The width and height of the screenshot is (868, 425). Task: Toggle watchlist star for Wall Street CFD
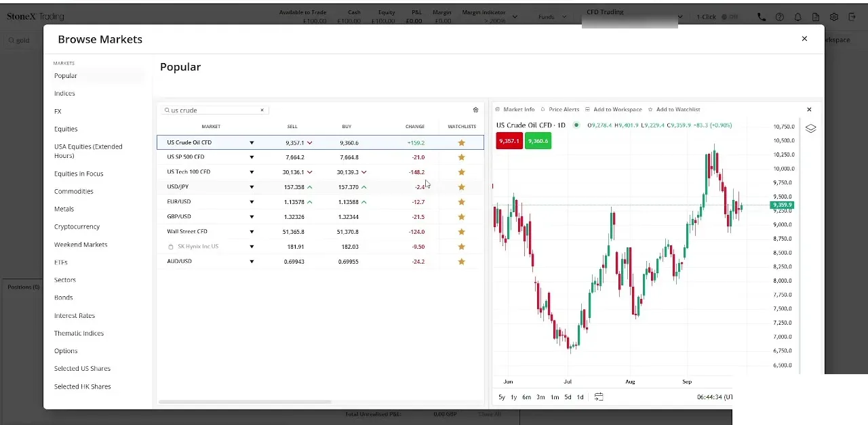click(462, 232)
